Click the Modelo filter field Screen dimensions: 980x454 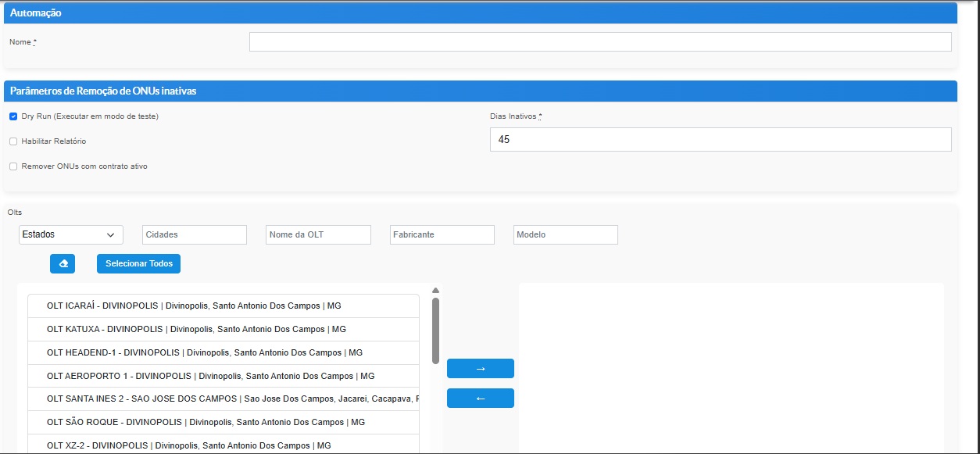coord(565,234)
